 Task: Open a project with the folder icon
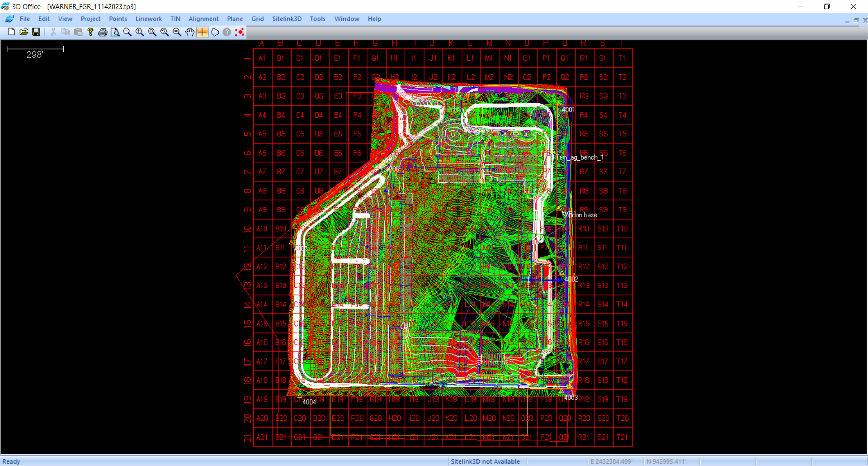pyautogui.click(x=24, y=32)
